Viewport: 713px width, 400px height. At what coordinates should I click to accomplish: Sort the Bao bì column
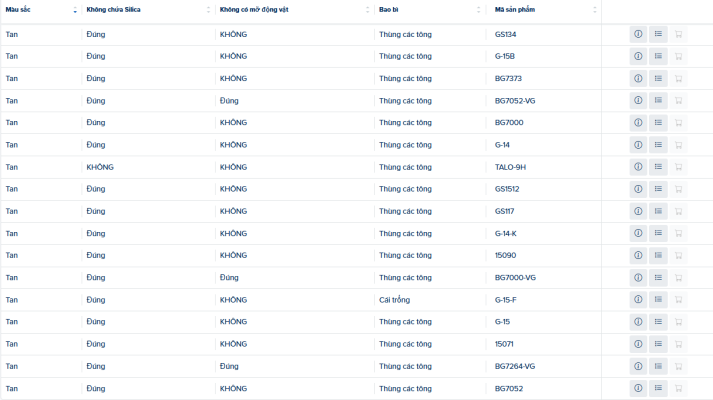point(478,10)
